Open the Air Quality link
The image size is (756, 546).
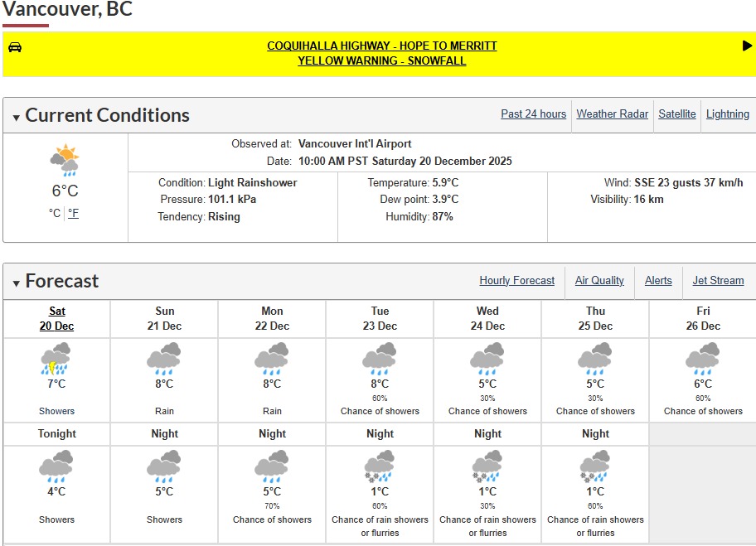click(x=599, y=281)
